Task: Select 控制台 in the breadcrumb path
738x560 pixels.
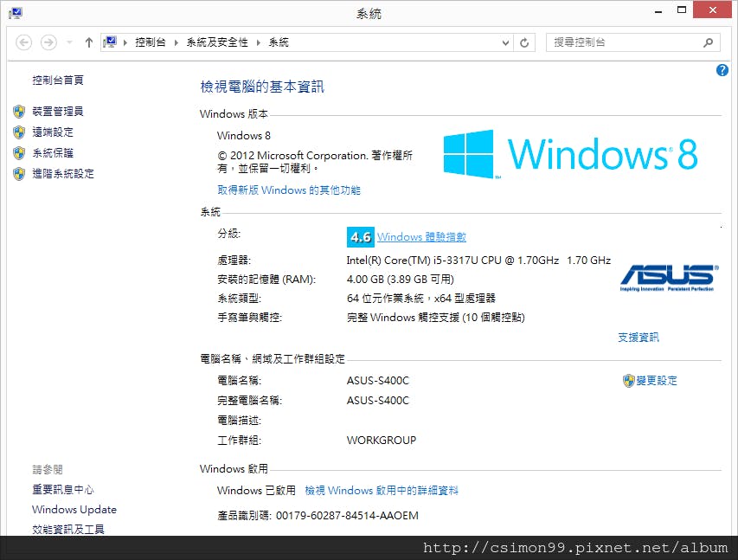Action: click(151, 42)
